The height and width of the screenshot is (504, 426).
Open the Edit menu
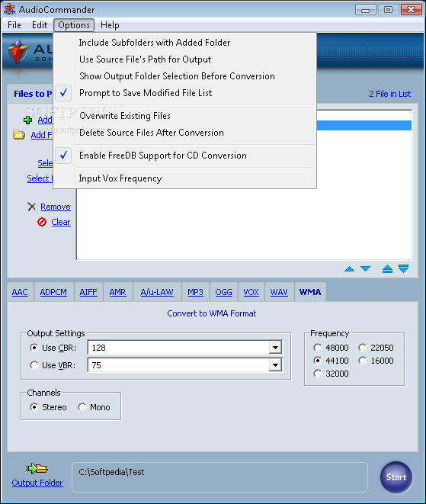tap(40, 25)
